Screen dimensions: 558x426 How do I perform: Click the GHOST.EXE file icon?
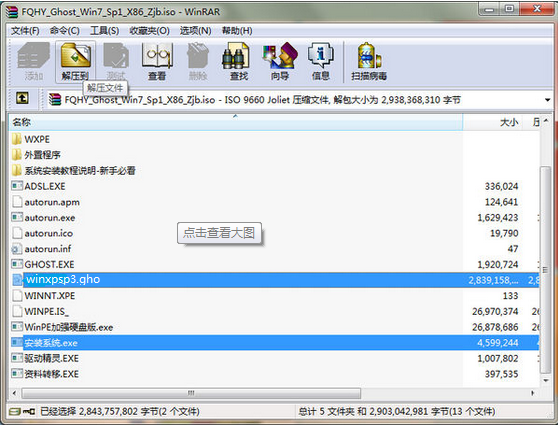17,264
